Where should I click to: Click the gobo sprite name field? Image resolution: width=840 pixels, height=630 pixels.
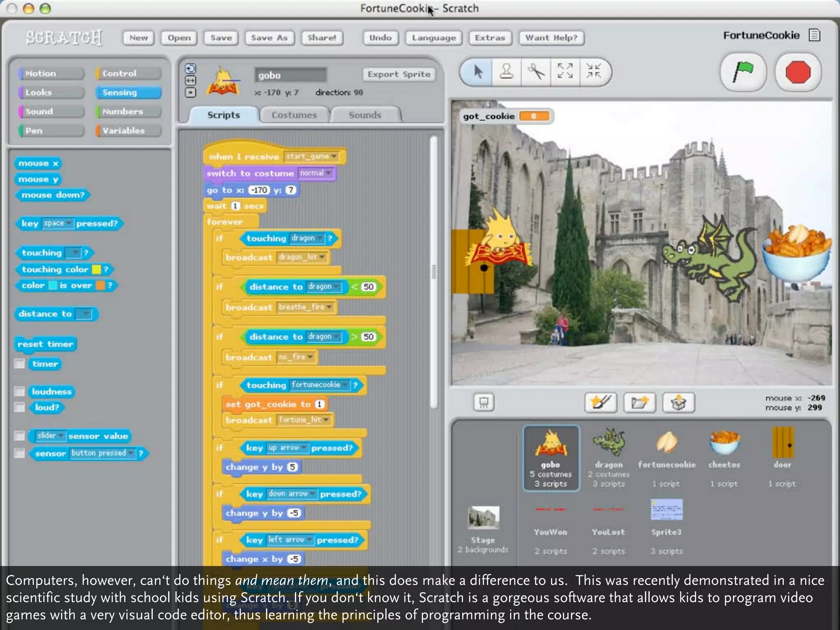(290, 75)
